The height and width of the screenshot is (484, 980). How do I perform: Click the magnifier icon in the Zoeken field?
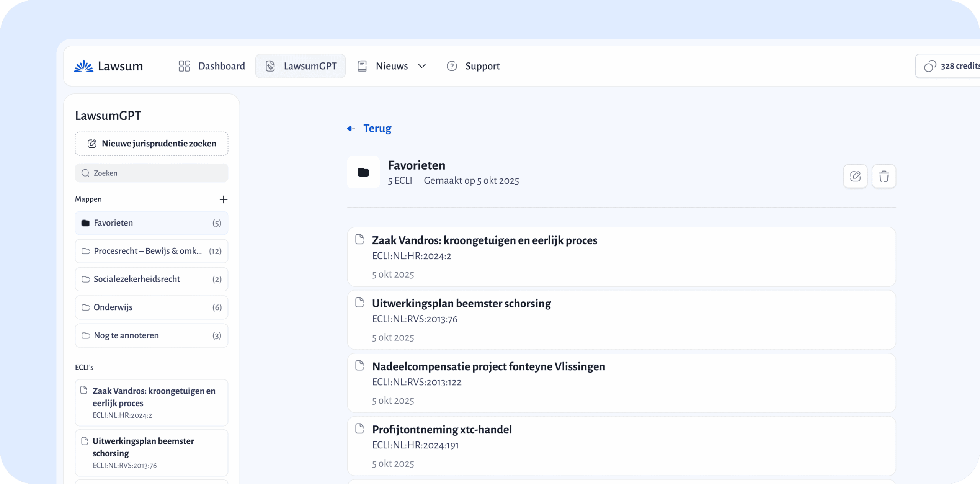(86, 173)
